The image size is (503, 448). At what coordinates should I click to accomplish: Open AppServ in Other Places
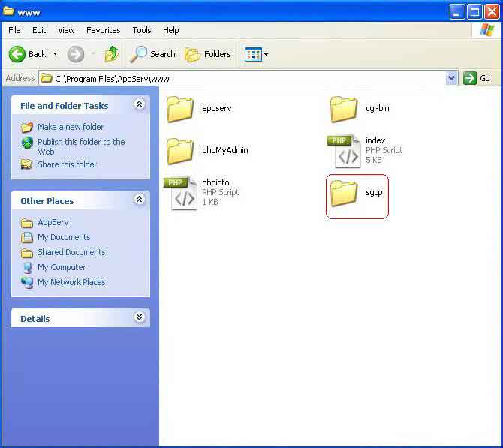53,222
